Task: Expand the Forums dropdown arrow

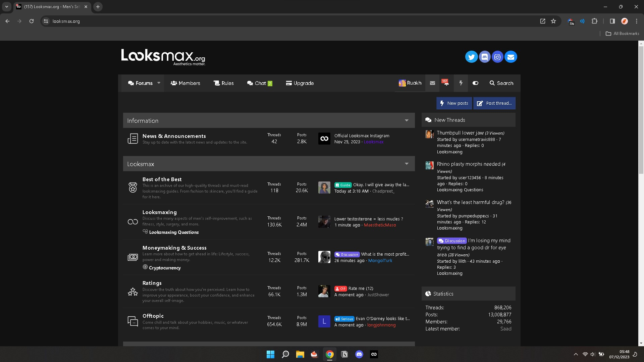Action: coord(159,83)
